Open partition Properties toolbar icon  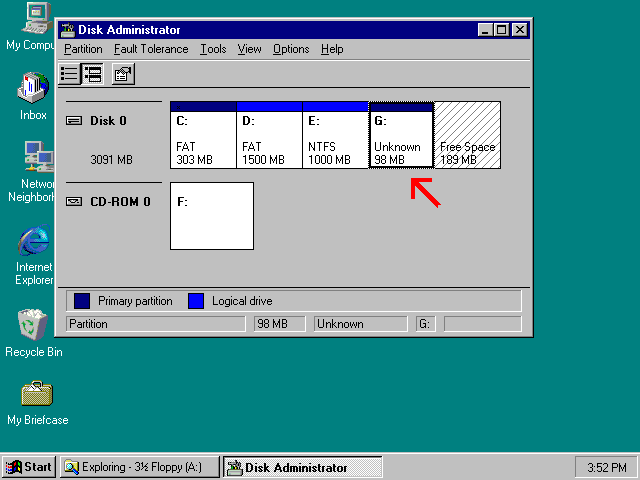[123, 74]
